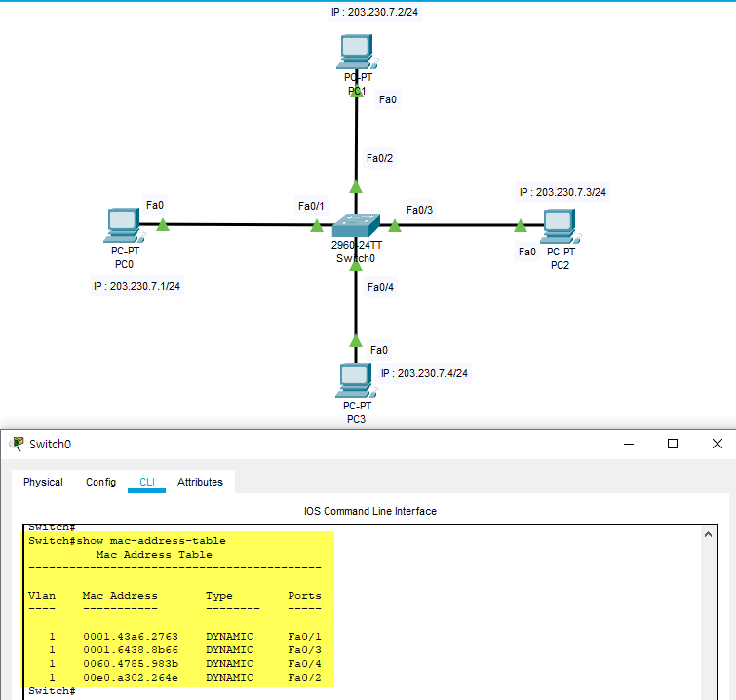Click the Ports column header
The width and height of the screenshot is (736, 700).
(304, 596)
